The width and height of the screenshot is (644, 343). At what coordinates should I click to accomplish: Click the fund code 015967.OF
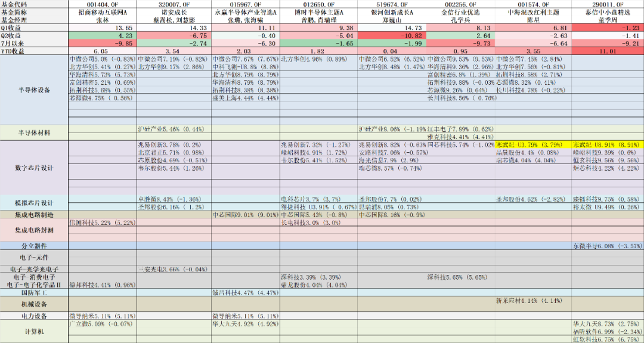coord(245,4)
